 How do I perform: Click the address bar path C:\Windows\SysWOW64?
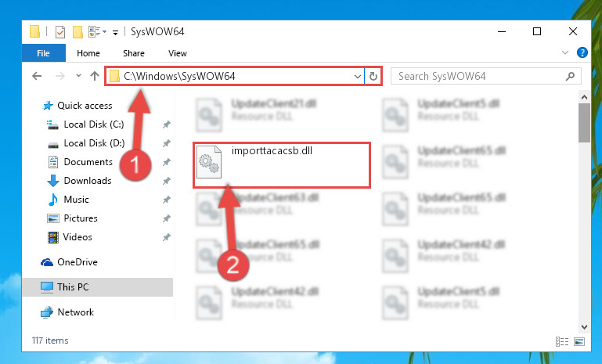click(x=179, y=76)
